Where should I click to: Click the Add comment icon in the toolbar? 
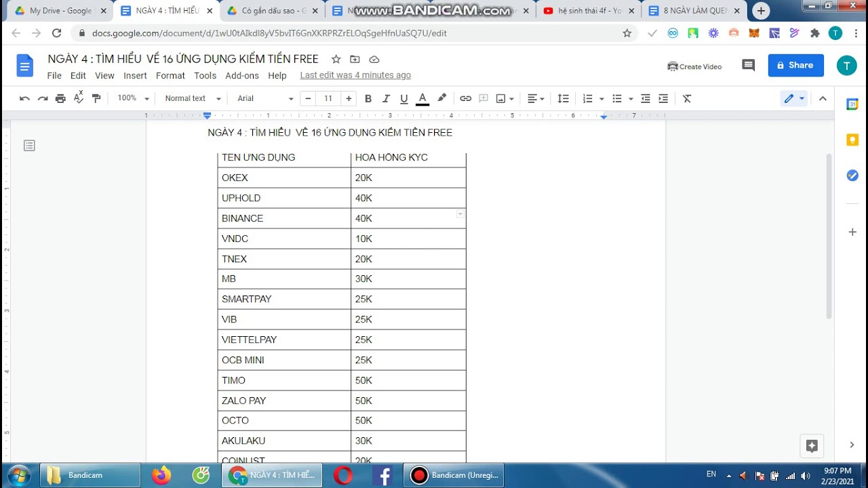[x=484, y=98]
